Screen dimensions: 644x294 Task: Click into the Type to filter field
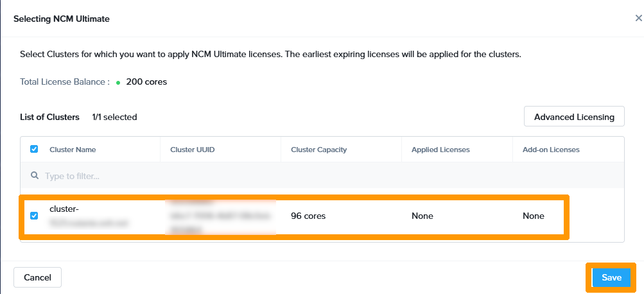click(x=322, y=176)
